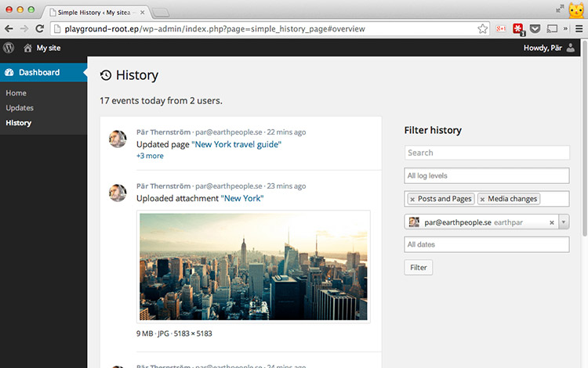Remove the Posts and Pages filter tag
The width and height of the screenshot is (588, 368).
[x=412, y=199]
